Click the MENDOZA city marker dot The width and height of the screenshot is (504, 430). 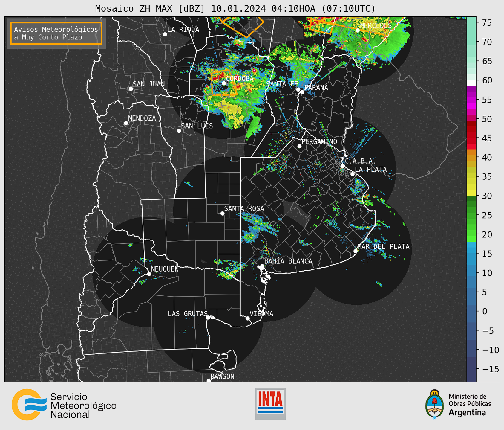pos(126,123)
